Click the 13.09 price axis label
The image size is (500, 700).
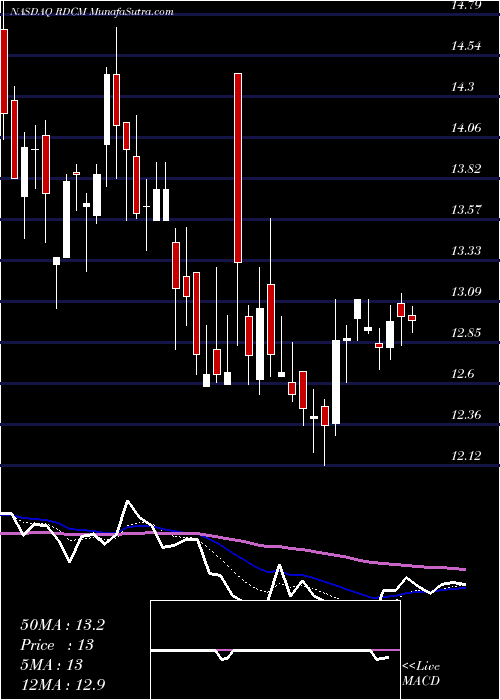[x=467, y=292]
